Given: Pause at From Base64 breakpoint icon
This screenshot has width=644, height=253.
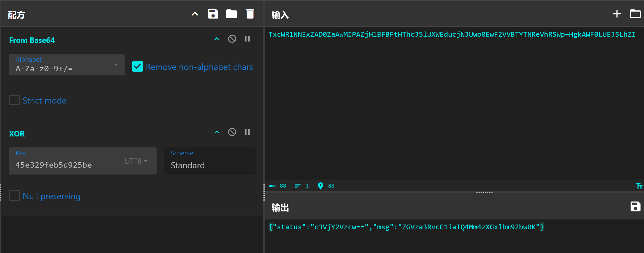Looking at the screenshot, I should point(247,39).
